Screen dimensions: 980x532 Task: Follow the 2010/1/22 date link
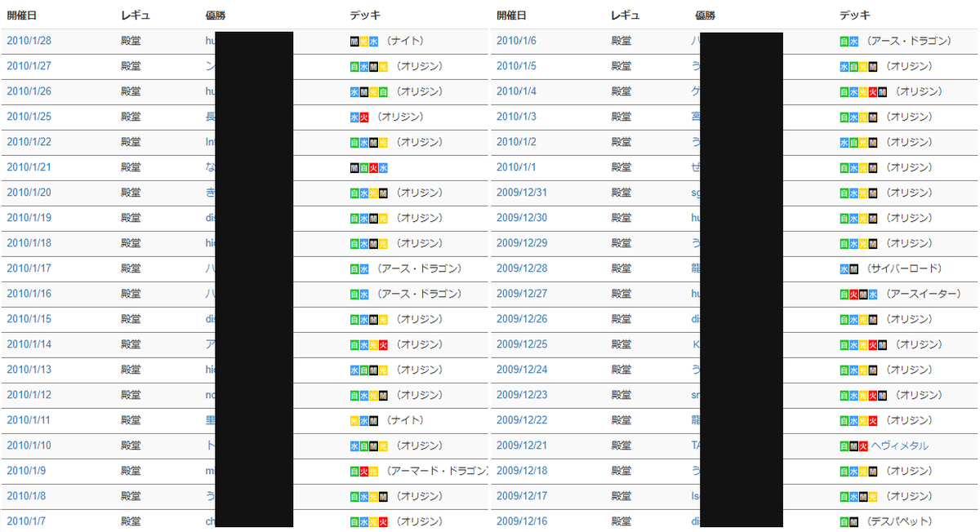click(x=29, y=142)
